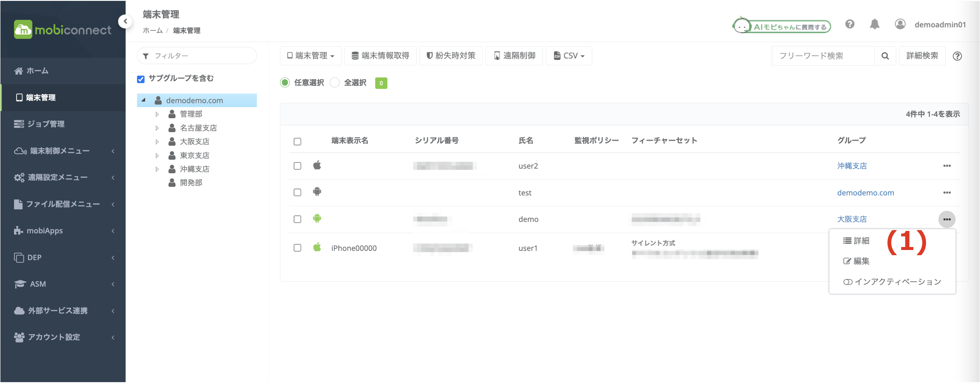The height and width of the screenshot is (383, 980).
Task: Open the 大阪支店 group link in table
Action: tap(852, 219)
